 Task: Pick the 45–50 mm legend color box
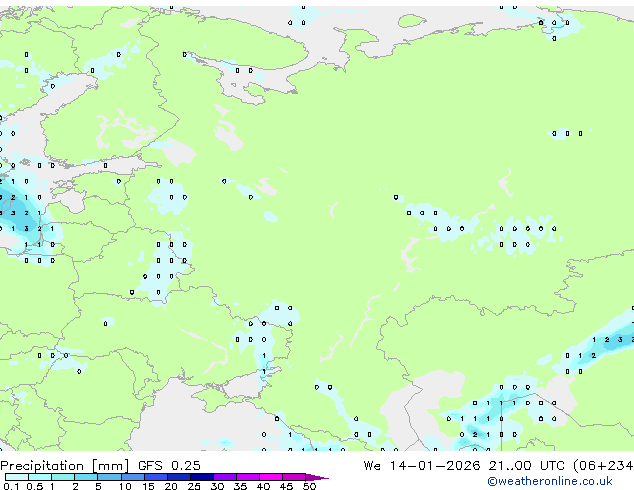294,477
